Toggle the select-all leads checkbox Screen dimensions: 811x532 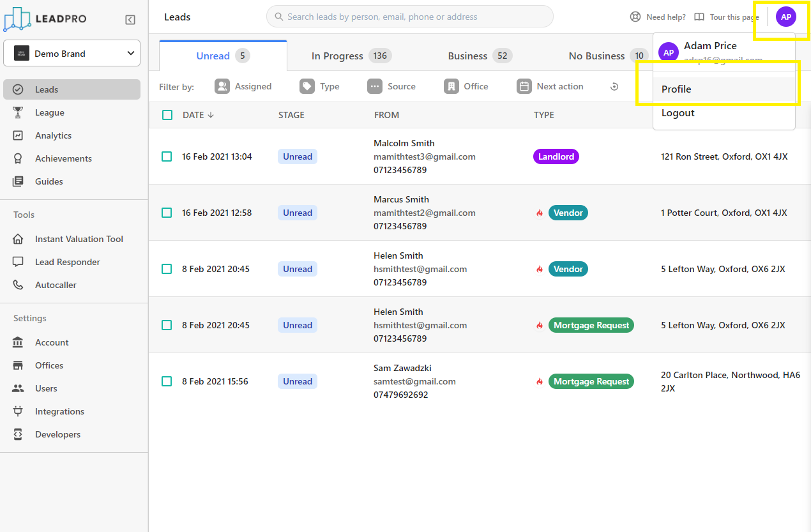click(x=167, y=115)
